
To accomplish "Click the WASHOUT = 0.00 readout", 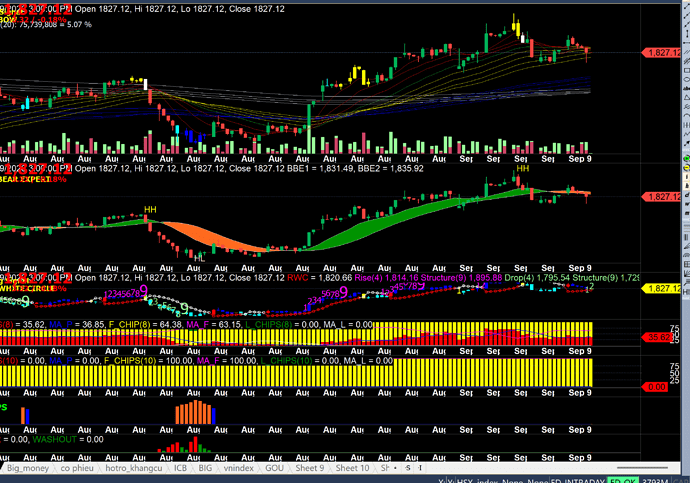I will [68, 439].
